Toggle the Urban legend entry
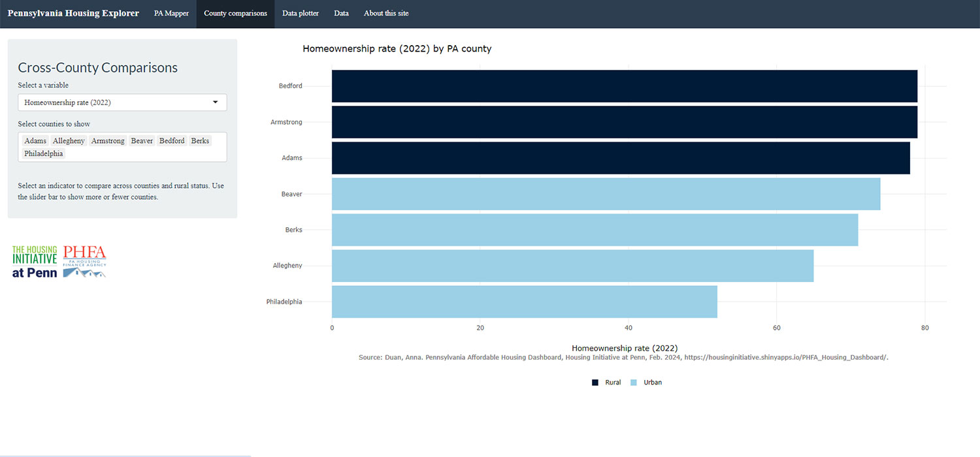This screenshot has width=980, height=457. (647, 382)
